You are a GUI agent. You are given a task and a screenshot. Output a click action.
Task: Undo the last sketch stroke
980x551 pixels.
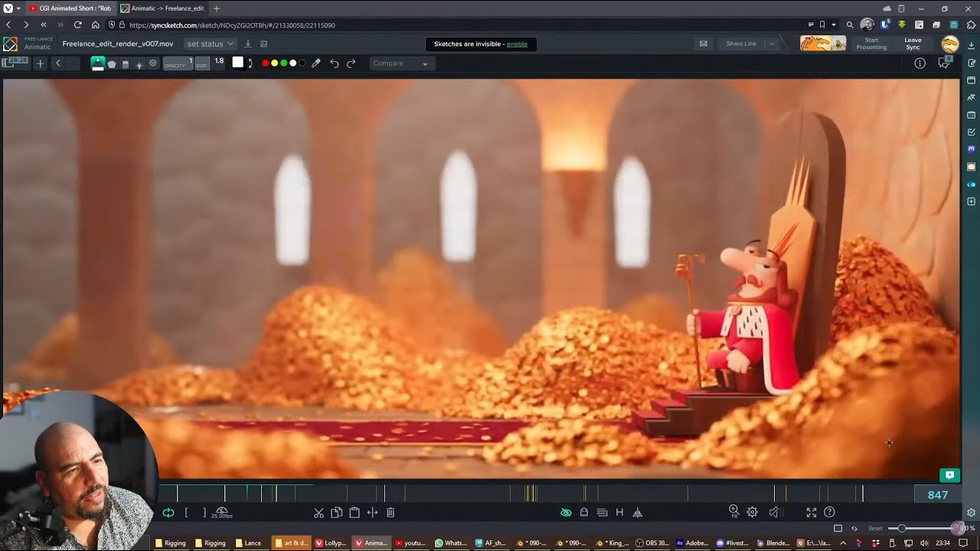[335, 64]
